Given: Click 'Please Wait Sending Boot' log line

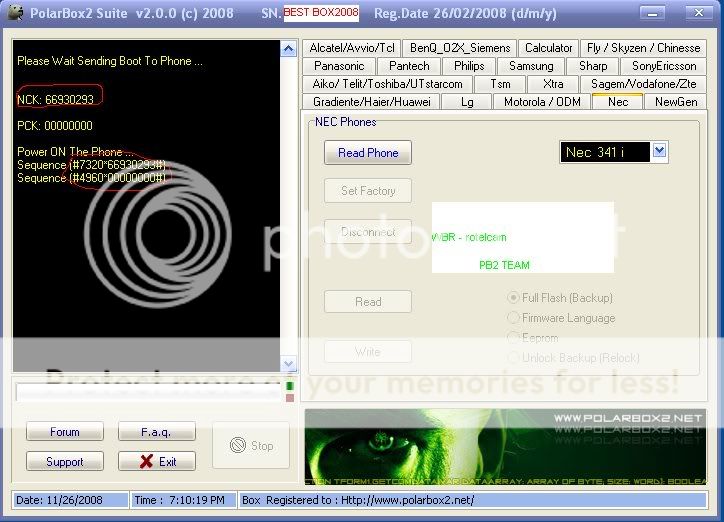Looking at the screenshot, I should [x=110, y=61].
